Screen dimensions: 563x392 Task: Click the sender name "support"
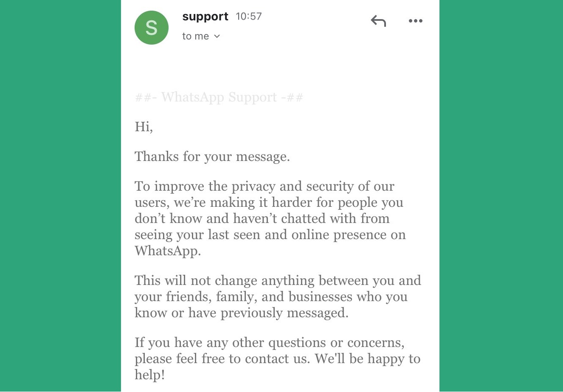pos(205,17)
